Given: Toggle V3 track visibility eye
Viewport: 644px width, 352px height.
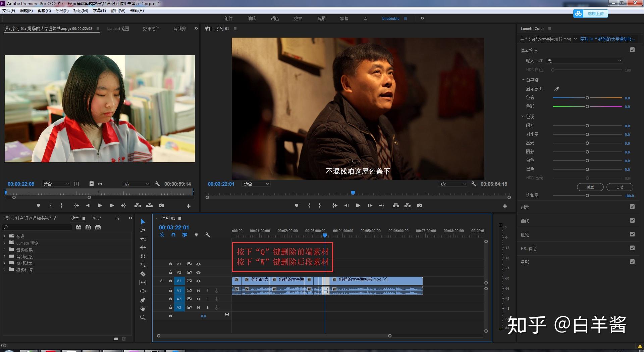Looking at the screenshot, I should (x=198, y=264).
